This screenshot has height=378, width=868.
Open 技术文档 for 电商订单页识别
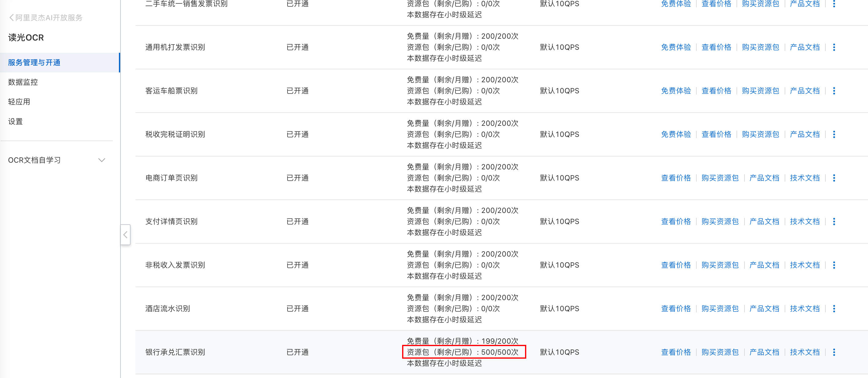805,178
